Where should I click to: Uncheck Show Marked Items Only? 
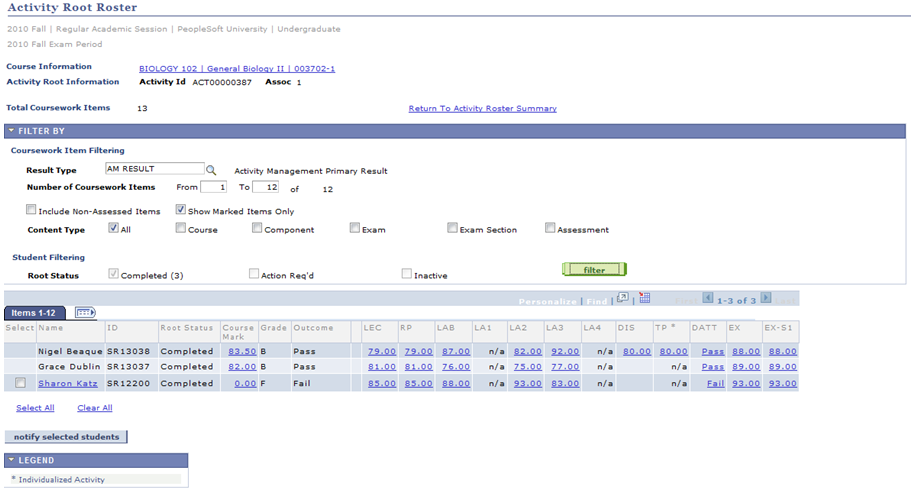[181, 210]
